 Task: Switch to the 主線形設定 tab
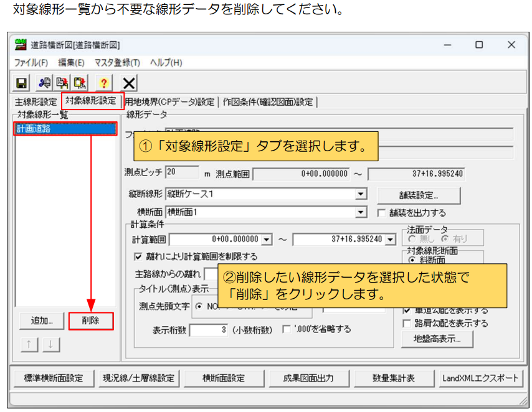pyautogui.click(x=36, y=101)
